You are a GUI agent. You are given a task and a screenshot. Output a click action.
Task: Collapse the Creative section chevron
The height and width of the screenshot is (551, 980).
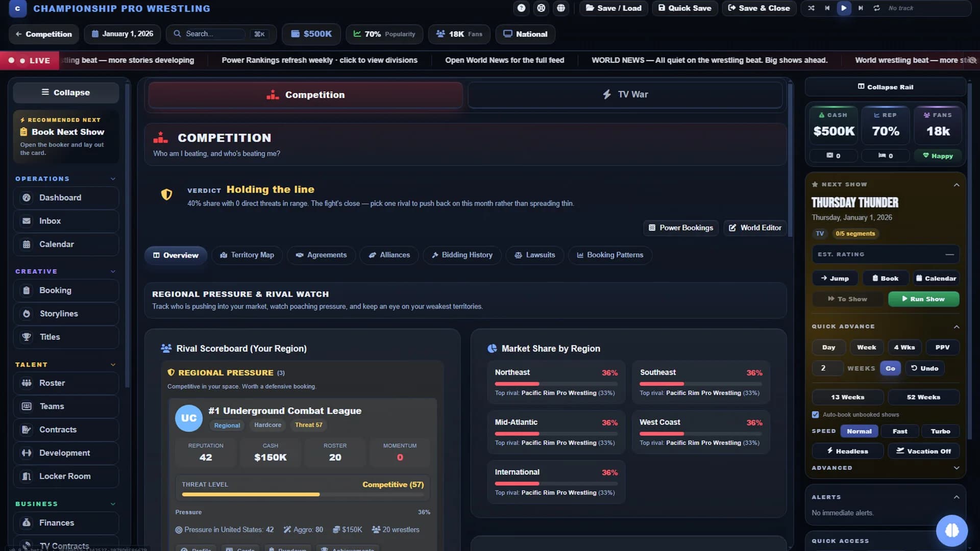point(113,272)
